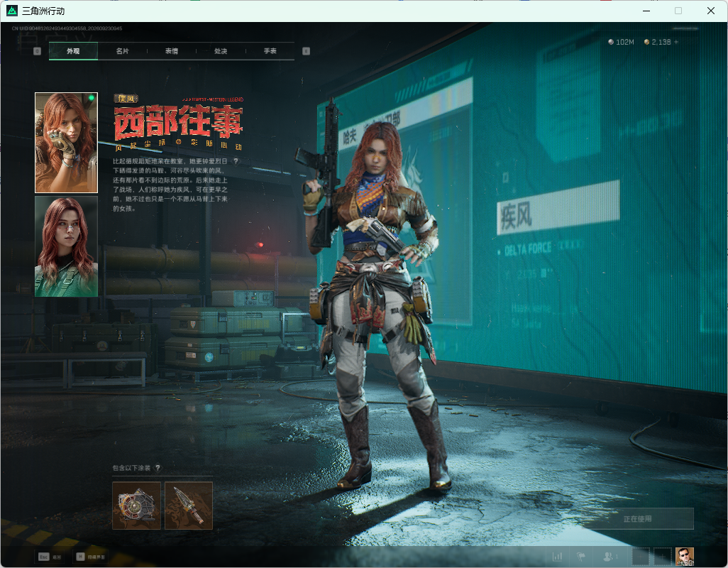Select the default green-vest skin portrait
The image size is (728, 568).
pos(67,246)
